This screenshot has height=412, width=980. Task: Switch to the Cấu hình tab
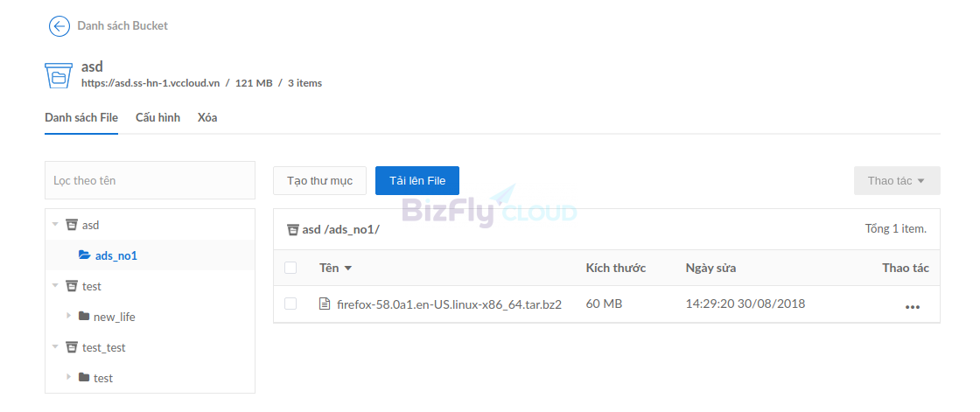[x=157, y=117]
